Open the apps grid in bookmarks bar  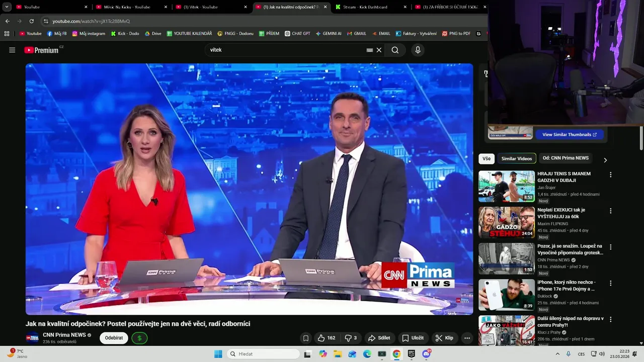tap(7, 34)
